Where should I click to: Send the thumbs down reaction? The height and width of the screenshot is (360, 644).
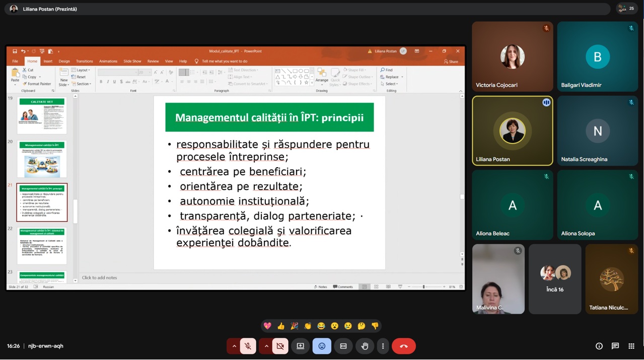click(375, 326)
